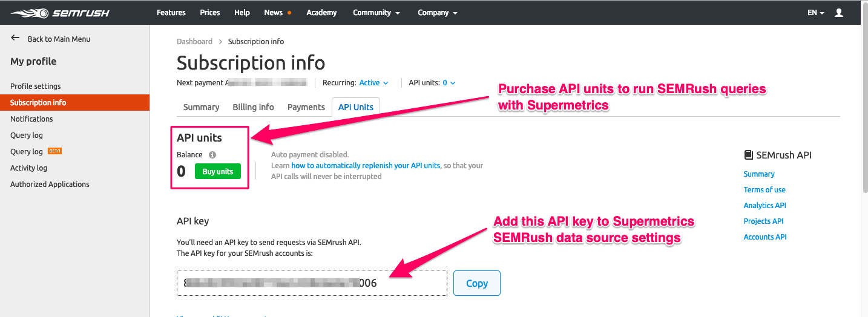Click the Back to Main Menu arrow
The image size is (868, 317).
pos(15,38)
